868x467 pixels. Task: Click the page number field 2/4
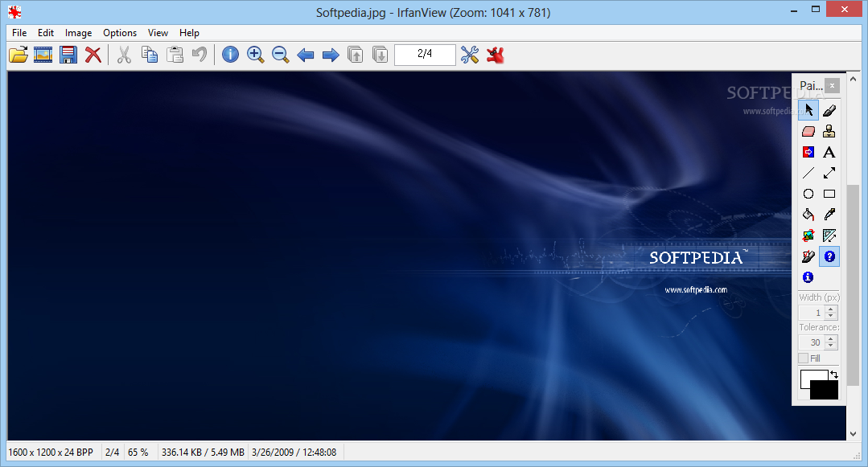(425, 54)
